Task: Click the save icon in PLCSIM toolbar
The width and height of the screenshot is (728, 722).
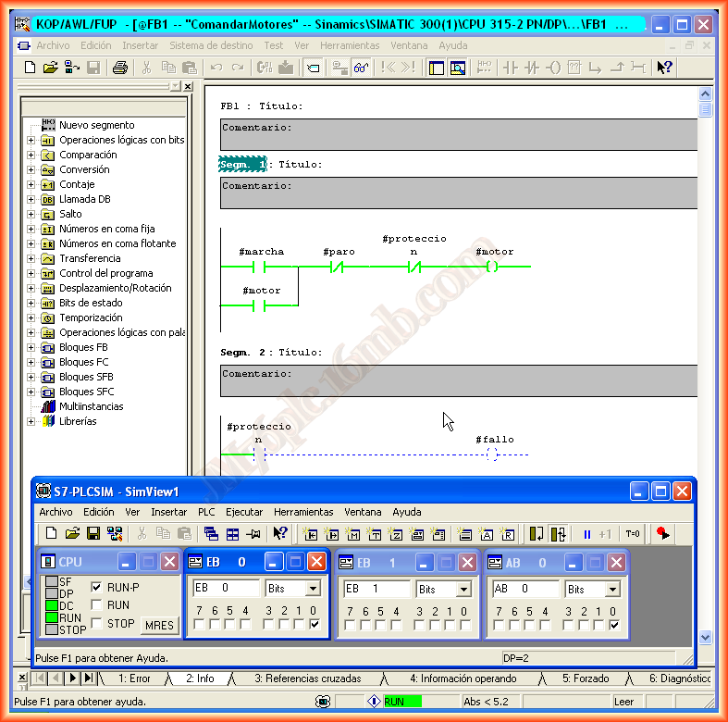Action: [93, 533]
